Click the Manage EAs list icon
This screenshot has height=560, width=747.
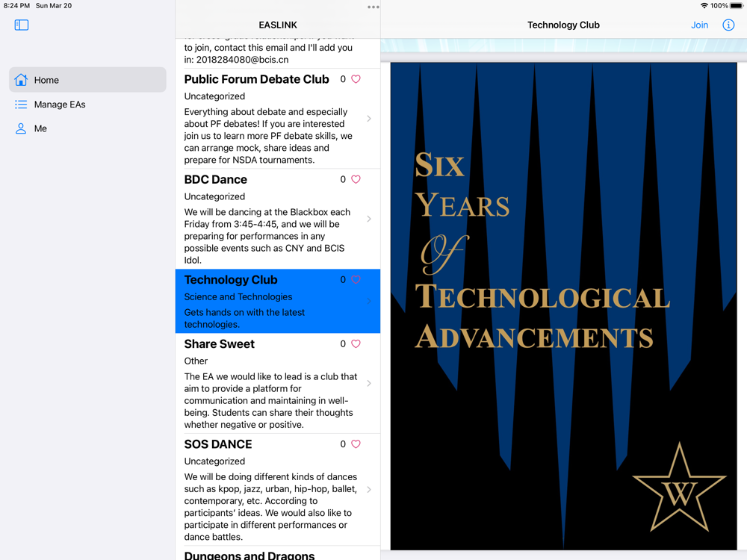[x=21, y=105]
